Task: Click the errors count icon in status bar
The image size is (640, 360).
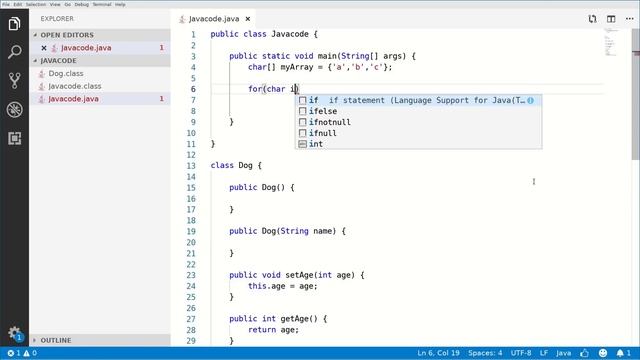Action: (x=13, y=353)
